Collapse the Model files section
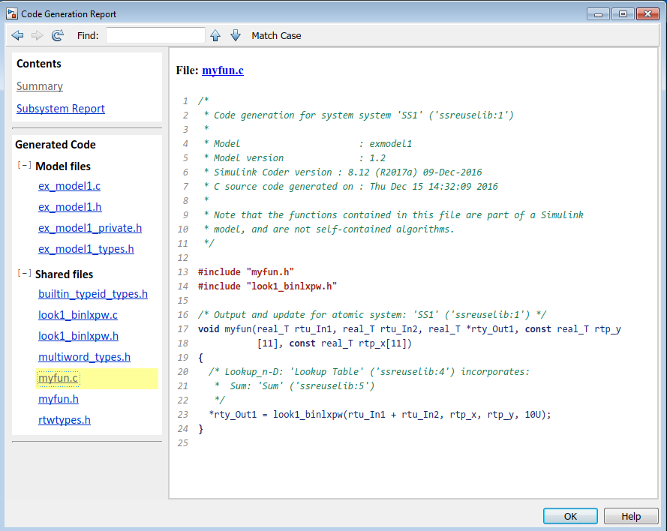 (x=24, y=165)
